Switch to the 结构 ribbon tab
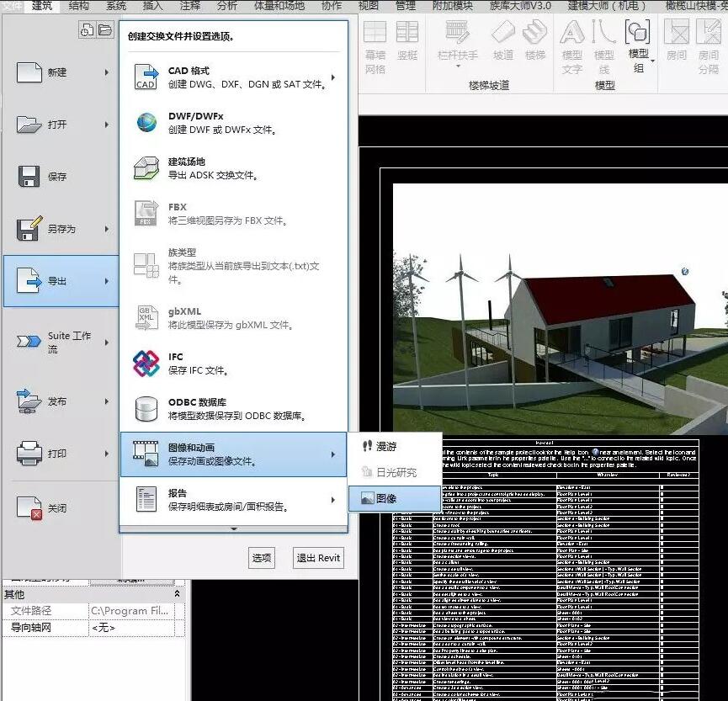 click(78, 6)
